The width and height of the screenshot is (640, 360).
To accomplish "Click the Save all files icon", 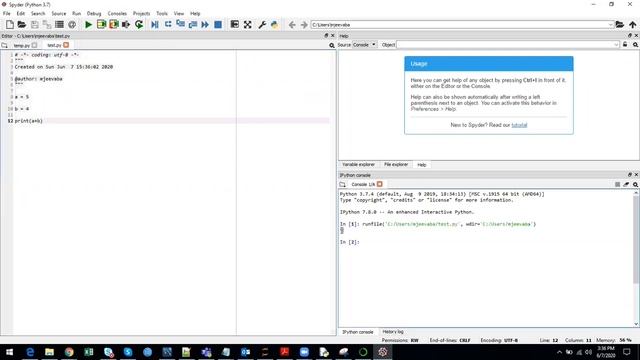I will 47,24.
